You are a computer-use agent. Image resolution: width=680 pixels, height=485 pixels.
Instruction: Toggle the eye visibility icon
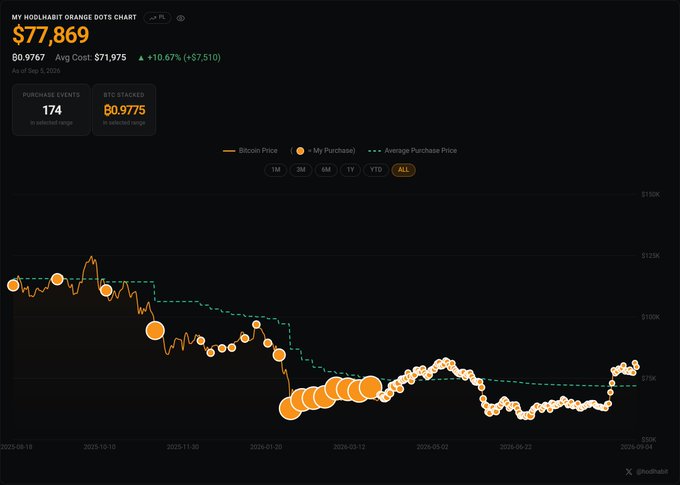[181, 18]
